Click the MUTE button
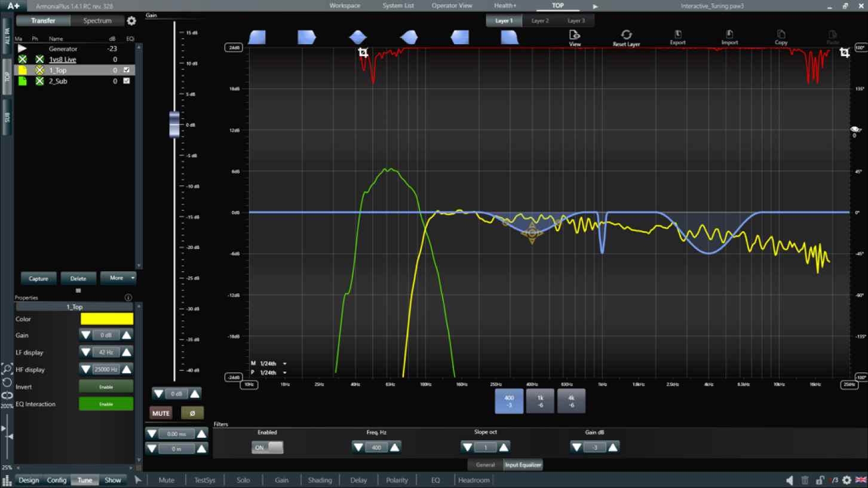The width and height of the screenshot is (868, 488). click(x=161, y=413)
